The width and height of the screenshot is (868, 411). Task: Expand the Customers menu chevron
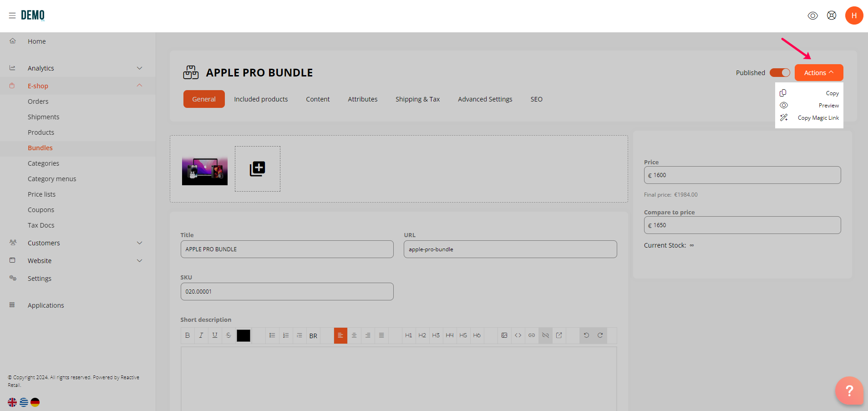pyautogui.click(x=140, y=243)
